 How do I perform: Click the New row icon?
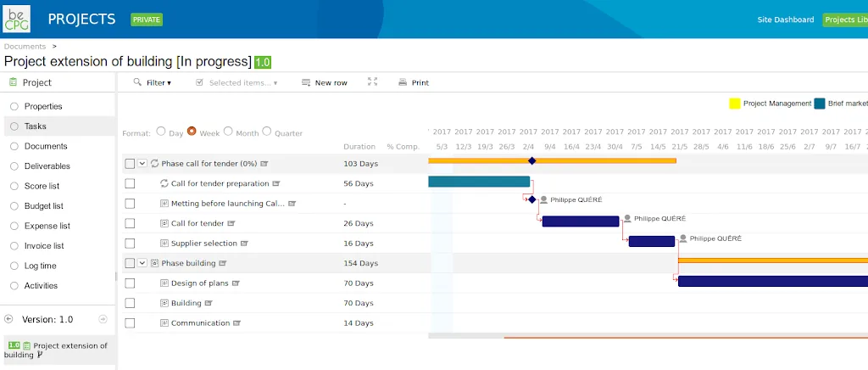[x=305, y=82]
